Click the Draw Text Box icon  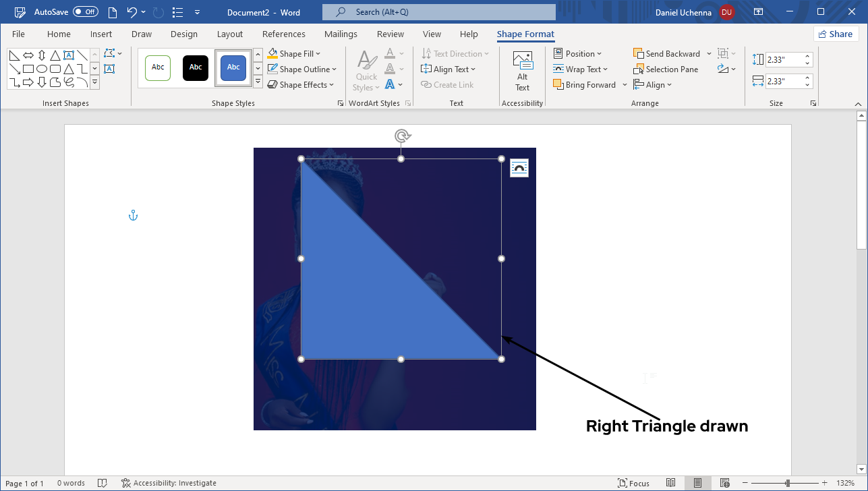109,69
